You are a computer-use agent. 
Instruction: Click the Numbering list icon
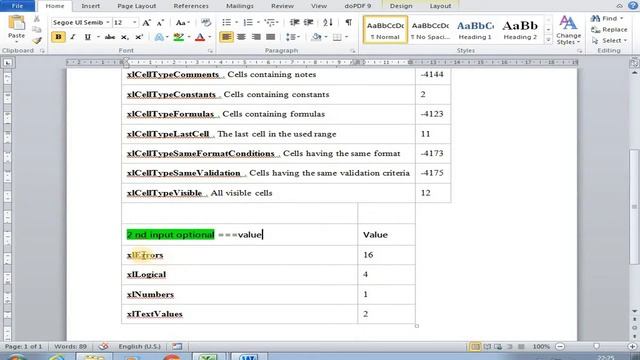[248, 22]
